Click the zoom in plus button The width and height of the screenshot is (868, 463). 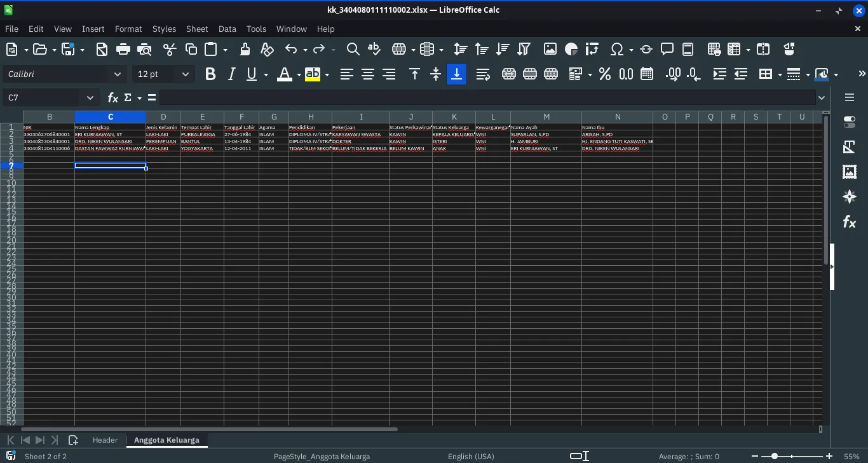829,457
